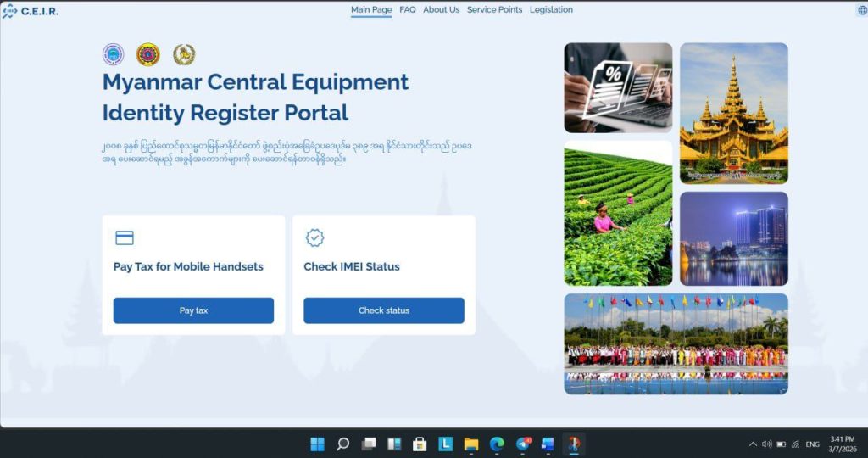Click the first round blue emblem logo

(113, 55)
